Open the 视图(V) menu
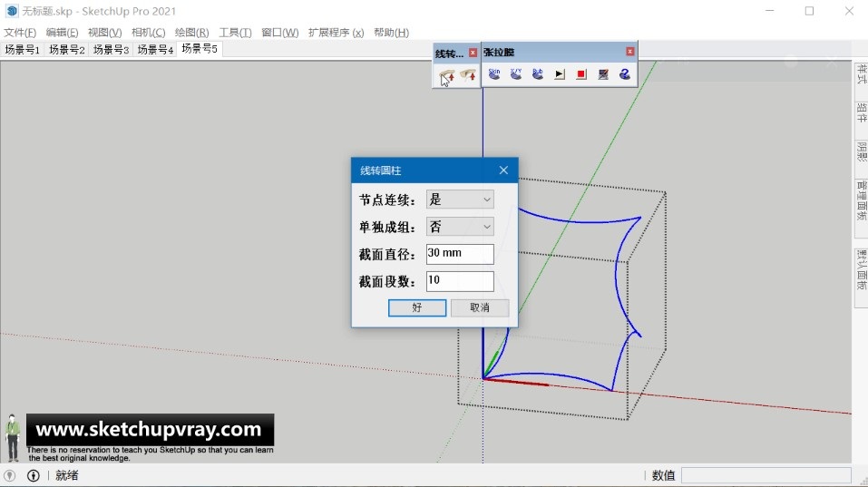 coord(104,33)
